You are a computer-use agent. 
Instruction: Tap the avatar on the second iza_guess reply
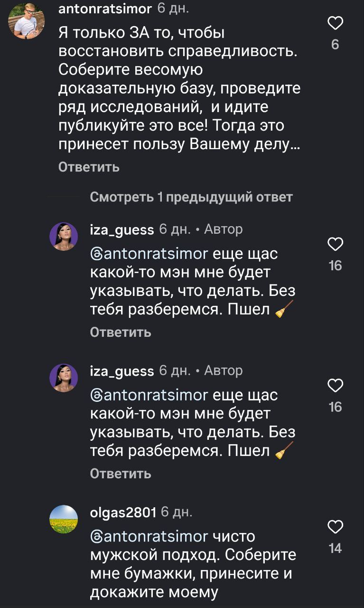click(64, 378)
